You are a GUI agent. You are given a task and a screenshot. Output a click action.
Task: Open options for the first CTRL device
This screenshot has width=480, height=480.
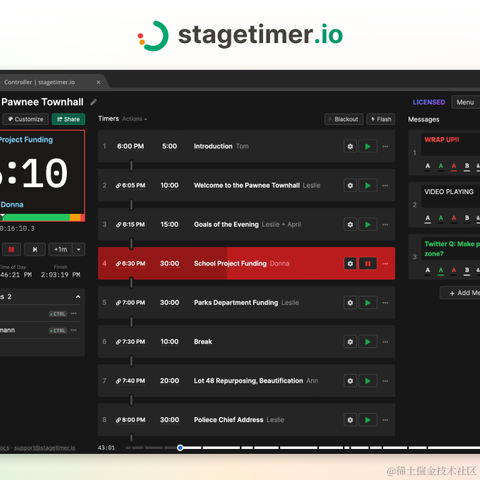click(x=74, y=314)
